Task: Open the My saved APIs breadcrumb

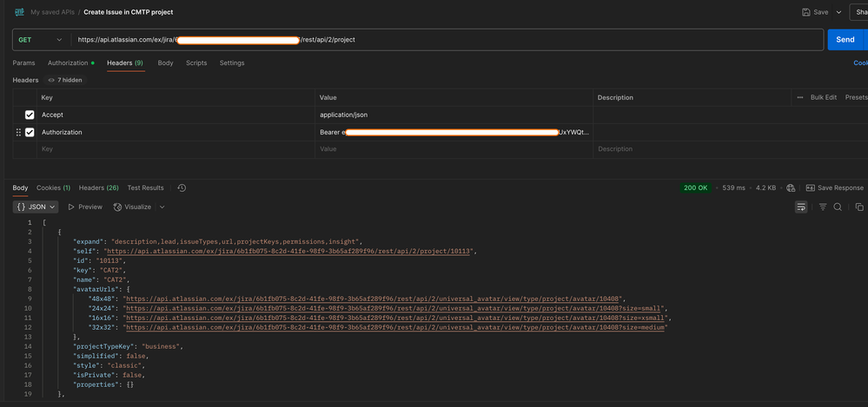Action: click(x=53, y=12)
